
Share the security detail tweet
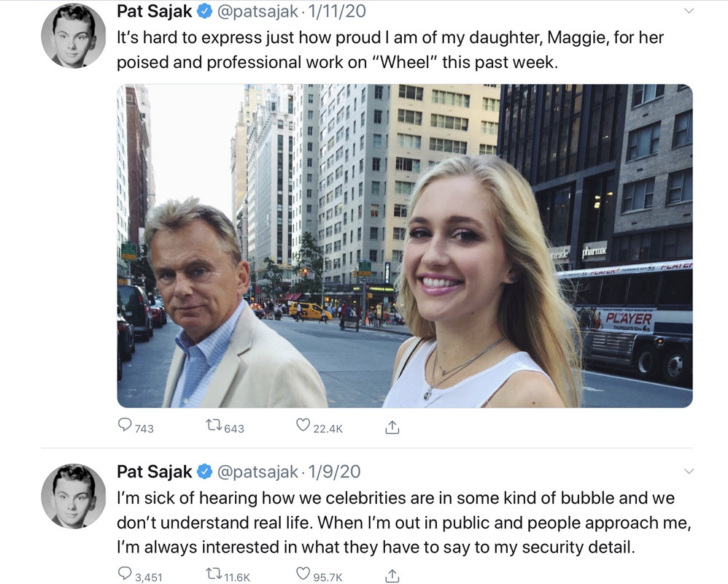coord(392,576)
